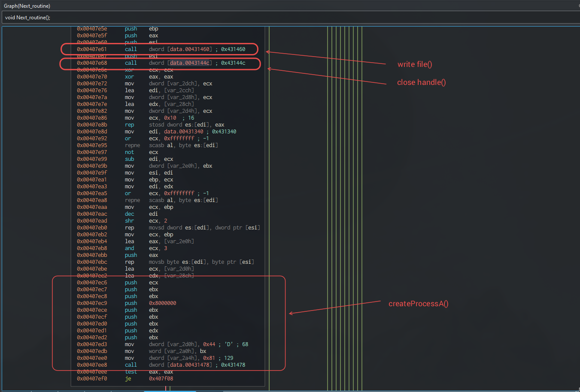Select the address 0x00407ec7
Screen dimensions: 580x392
point(92,289)
